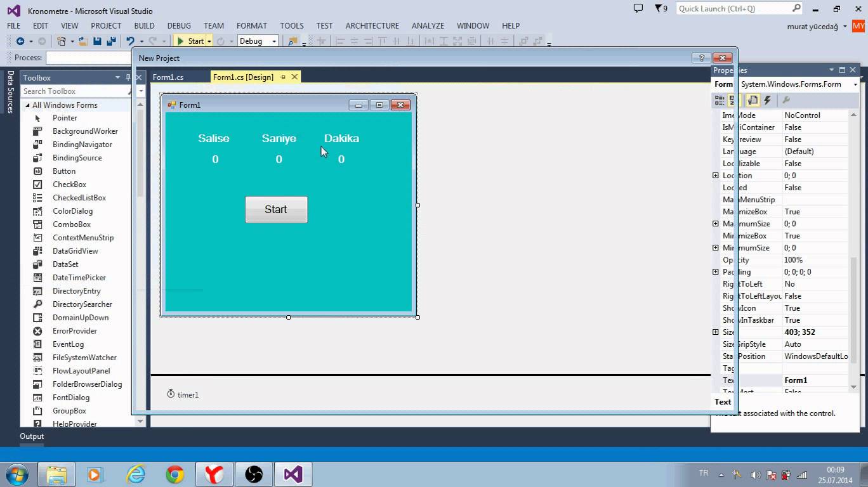Choose GroupBox control in Toolbox
Viewport: 868px width, 487px height.
pos(69,411)
